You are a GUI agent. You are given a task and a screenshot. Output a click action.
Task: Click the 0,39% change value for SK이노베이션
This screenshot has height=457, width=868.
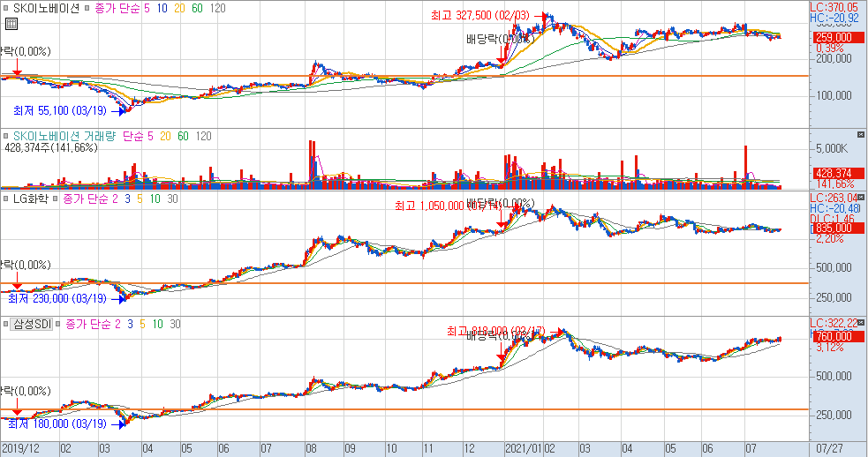tap(830, 49)
